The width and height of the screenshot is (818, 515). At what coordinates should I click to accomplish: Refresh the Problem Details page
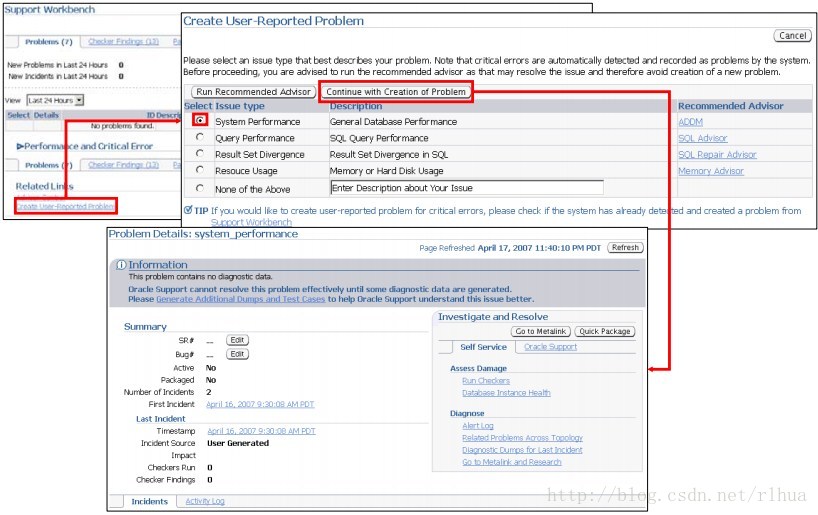pos(625,247)
